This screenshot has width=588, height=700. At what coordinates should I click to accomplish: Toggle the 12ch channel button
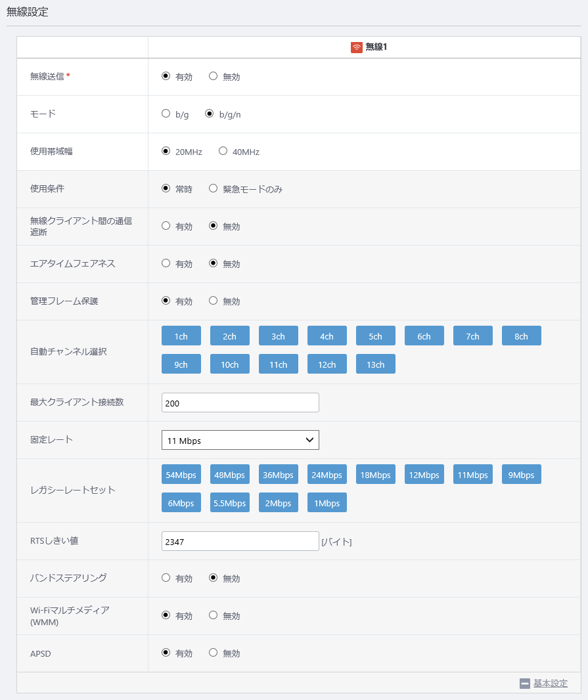click(x=327, y=364)
